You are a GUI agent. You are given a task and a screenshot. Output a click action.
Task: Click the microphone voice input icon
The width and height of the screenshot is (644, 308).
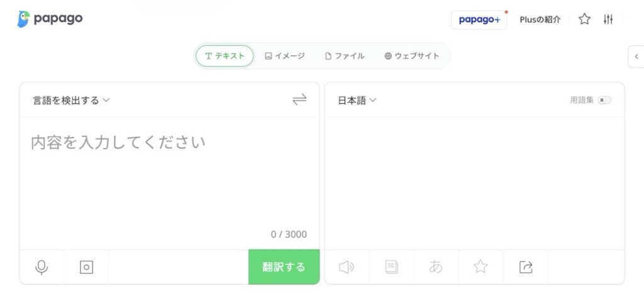(x=42, y=267)
